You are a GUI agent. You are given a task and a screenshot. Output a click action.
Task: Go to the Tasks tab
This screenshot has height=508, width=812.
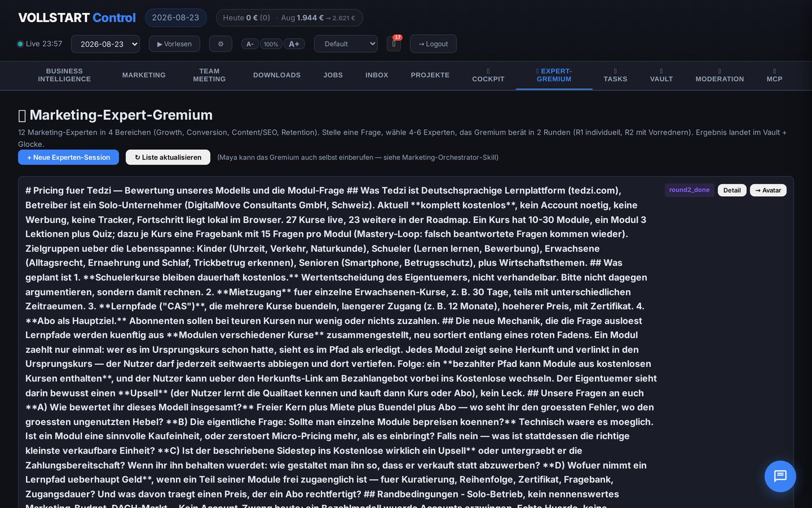tap(615, 75)
